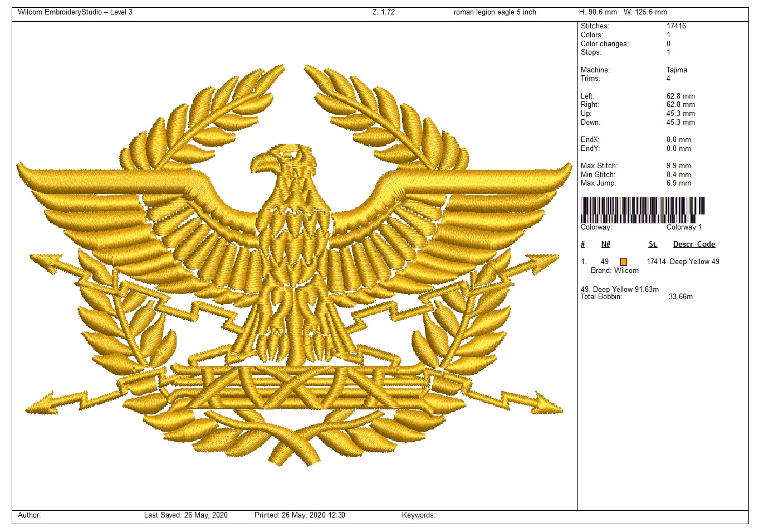Click the Printed date and time text
This screenshot has height=532, width=759.
point(300,515)
